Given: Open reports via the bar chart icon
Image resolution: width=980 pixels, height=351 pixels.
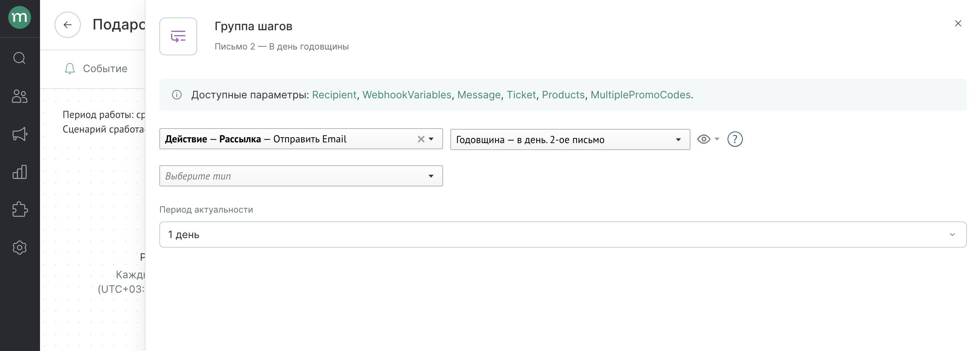Looking at the screenshot, I should coord(19,172).
